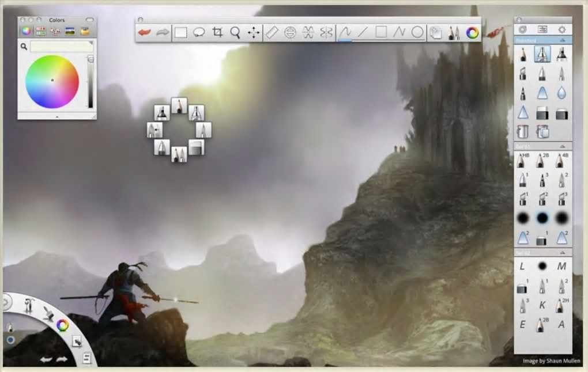
Task: Switch to color sliders tab in Colors
Action: 41,31
